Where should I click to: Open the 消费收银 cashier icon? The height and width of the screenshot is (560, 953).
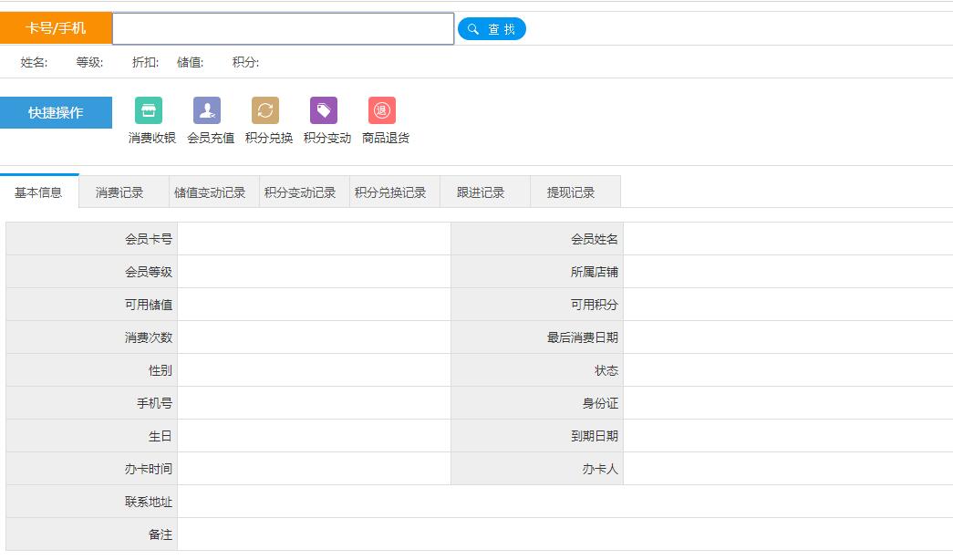149,111
